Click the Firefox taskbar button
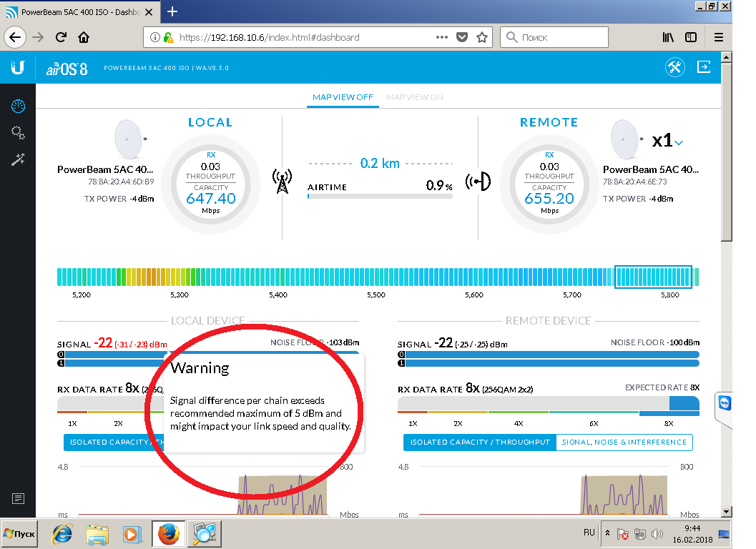 tap(169, 533)
